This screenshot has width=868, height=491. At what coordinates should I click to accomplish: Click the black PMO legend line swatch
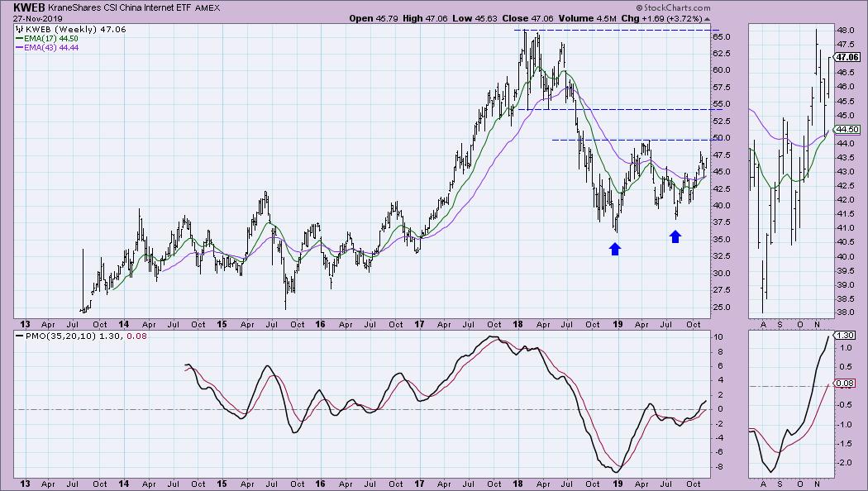point(19,336)
